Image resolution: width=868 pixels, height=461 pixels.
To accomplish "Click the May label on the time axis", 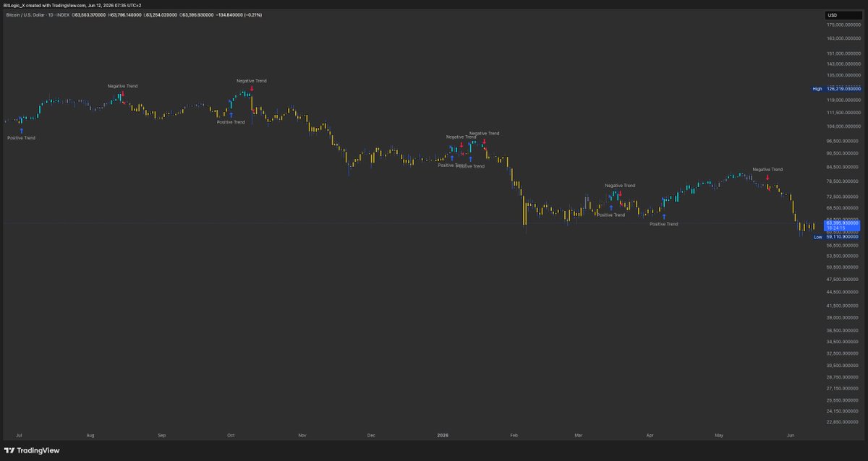I will click(719, 436).
